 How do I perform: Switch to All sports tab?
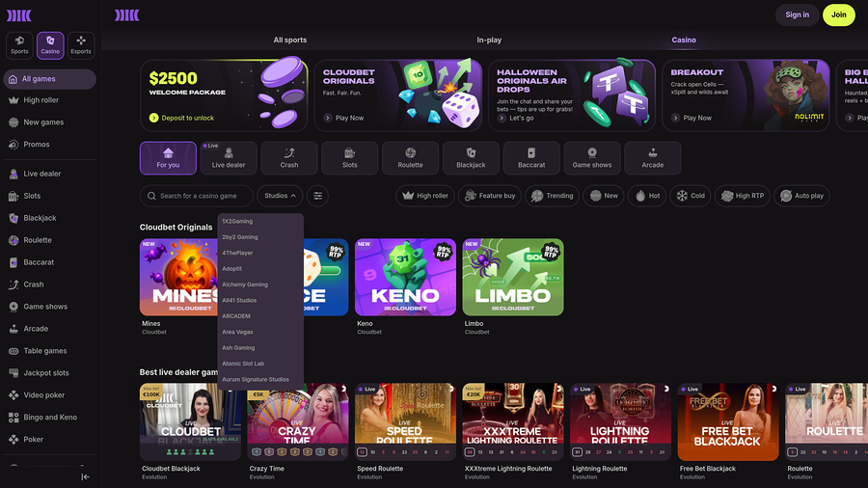tap(290, 40)
